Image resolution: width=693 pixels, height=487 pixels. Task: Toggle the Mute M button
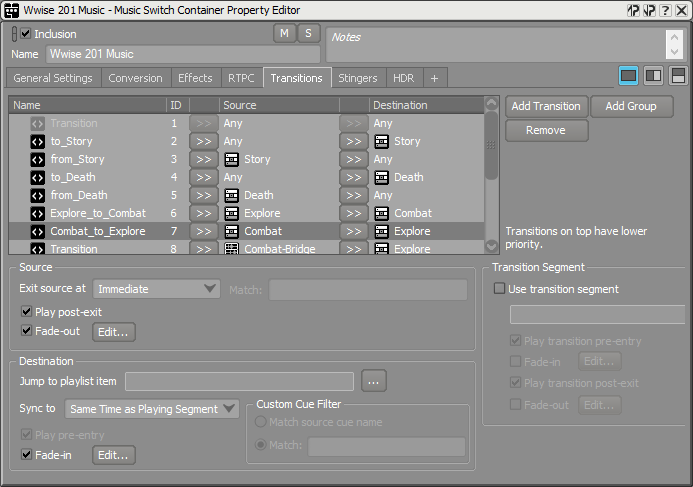pyautogui.click(x=285, y=34)
